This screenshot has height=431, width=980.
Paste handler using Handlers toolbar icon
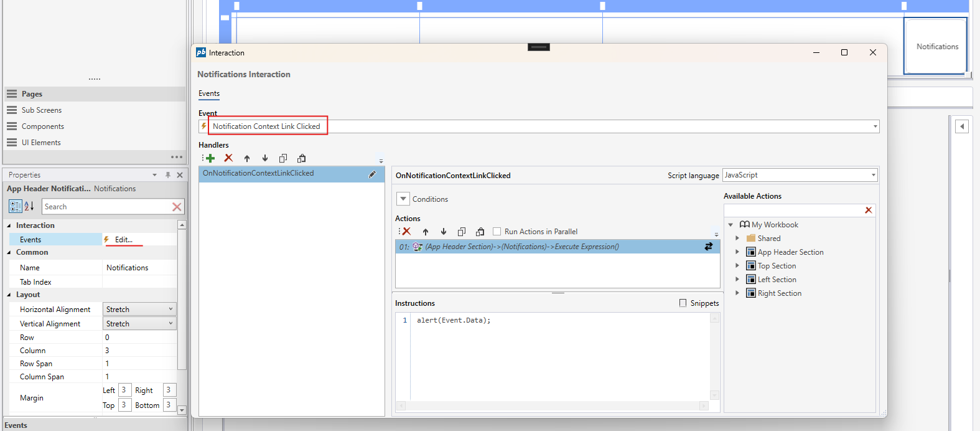pos(302,158)
